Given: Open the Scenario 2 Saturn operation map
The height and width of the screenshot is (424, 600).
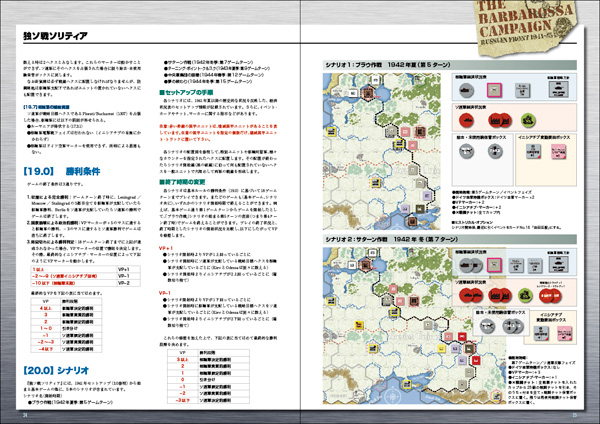Looking at the screenshot, I should pos(414,326).
